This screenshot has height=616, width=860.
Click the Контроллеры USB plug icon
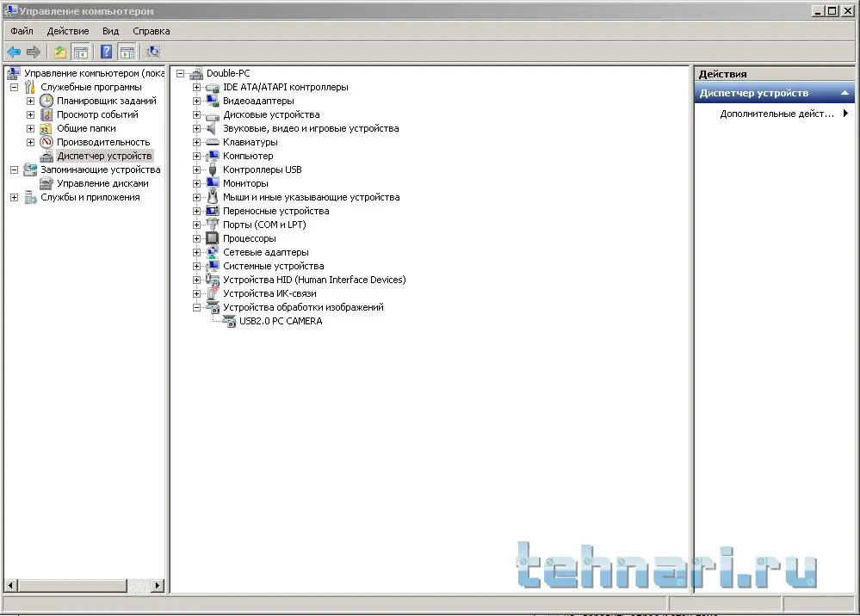coord(213,169)
